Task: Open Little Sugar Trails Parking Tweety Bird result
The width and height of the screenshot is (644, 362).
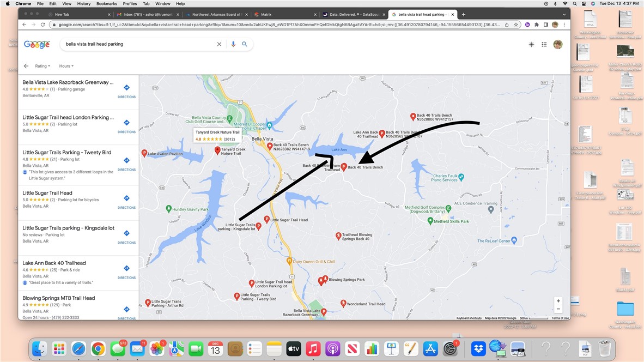Action: pos(66,153)
